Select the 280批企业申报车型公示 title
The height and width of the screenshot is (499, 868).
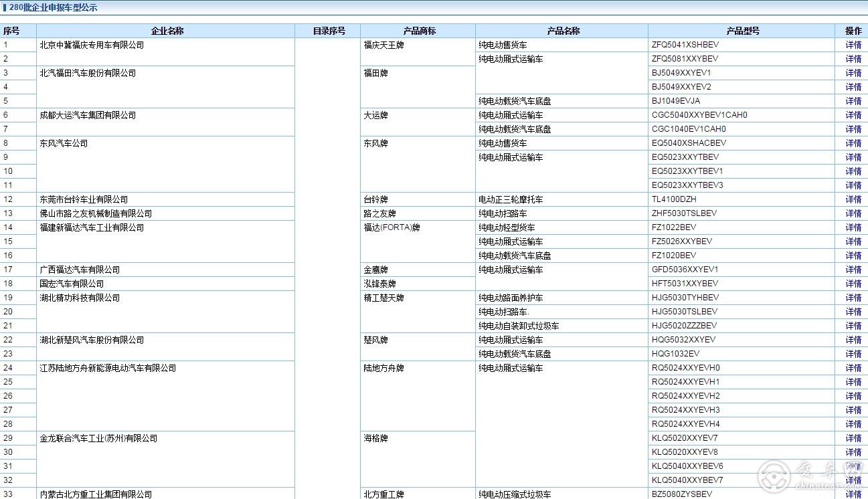(54, 7)
